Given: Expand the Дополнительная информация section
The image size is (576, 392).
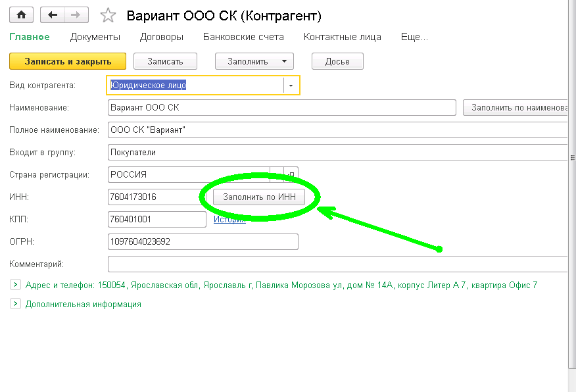Looking at the screenshot, I should (x=15, y=304).
